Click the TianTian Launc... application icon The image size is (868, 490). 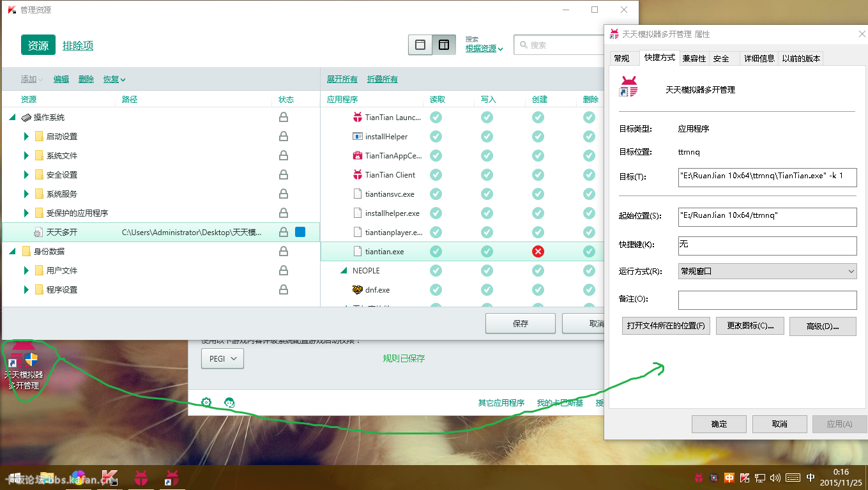pyautogui.click(x=358, y=118)
